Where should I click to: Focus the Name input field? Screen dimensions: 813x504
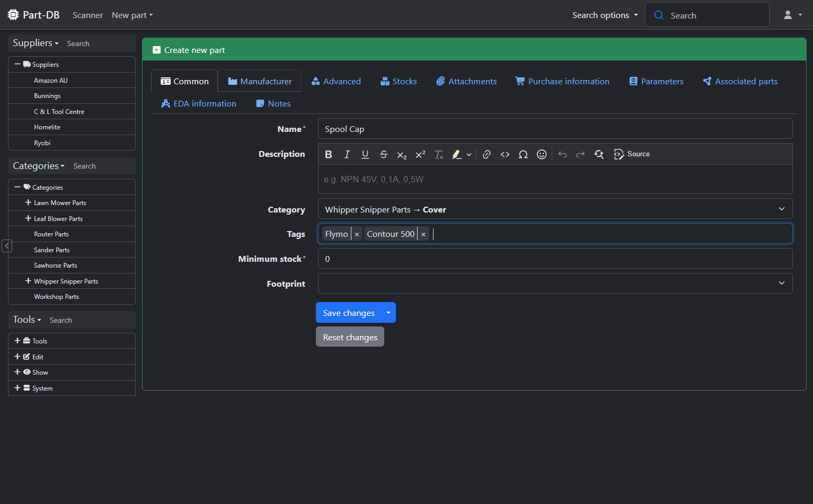555,129
